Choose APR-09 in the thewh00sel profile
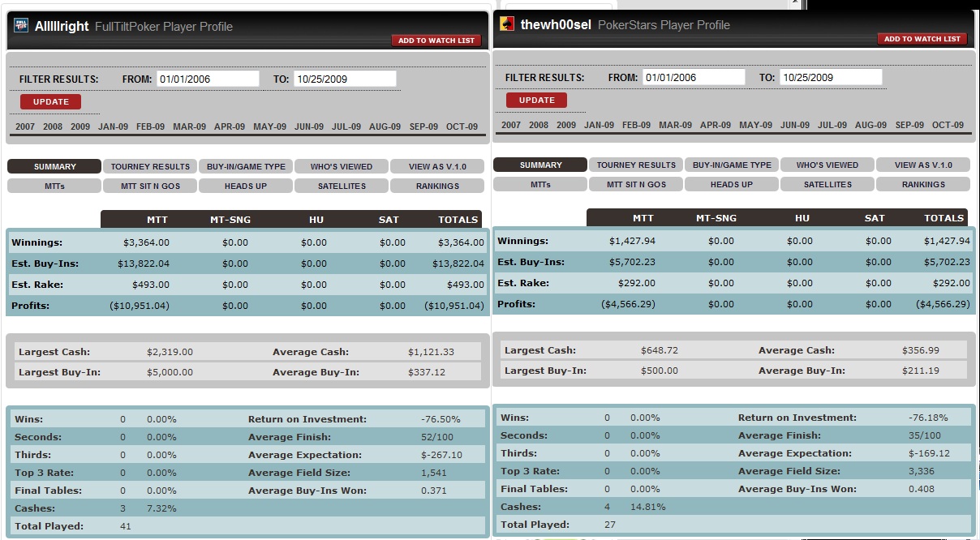 715,125
